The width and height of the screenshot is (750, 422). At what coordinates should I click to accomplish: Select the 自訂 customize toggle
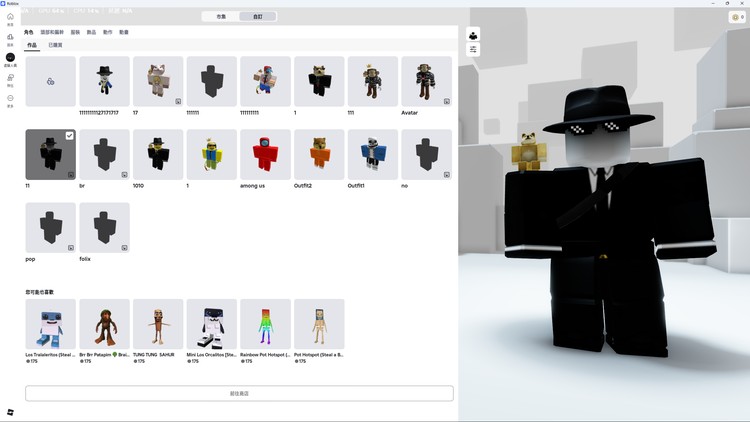point(257,16)
